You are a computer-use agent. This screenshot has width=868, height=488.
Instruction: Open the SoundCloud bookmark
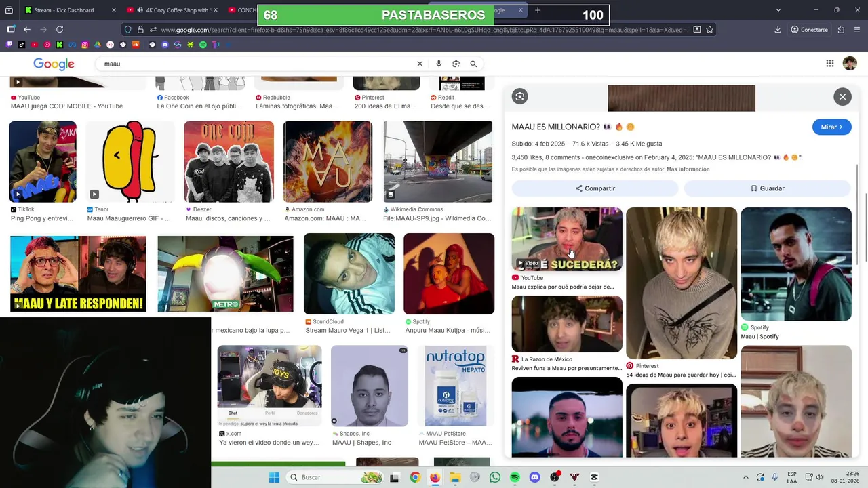click(x=136, y=45)
